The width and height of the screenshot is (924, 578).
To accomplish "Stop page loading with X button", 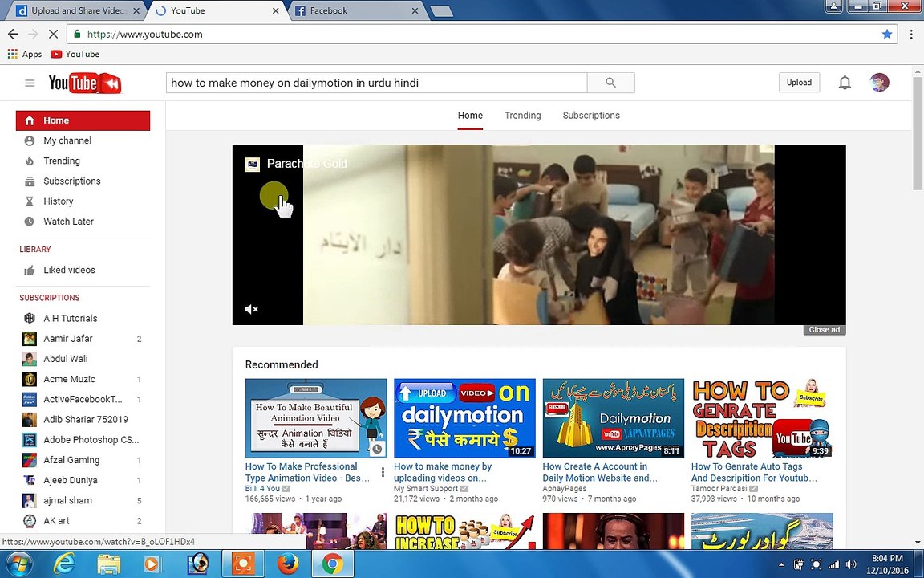I will click(52, 35).
